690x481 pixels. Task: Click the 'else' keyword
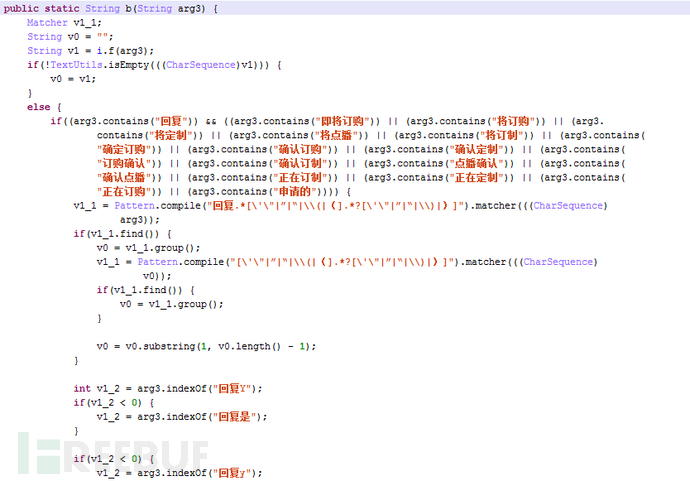pos(38,107)
